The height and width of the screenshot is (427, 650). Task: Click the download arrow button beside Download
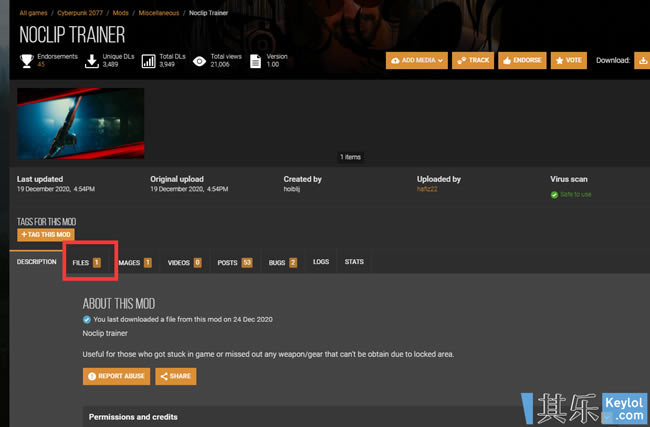pyautogui.click(x=643, y=61)
